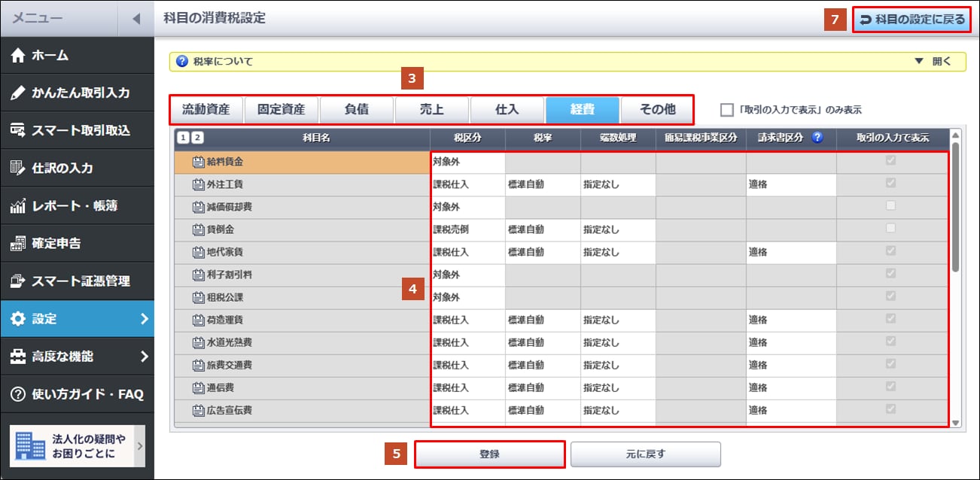Click 税区分 cell for 外注工賃
Viewport: 980px width, 480px height.
click(467, 184)
